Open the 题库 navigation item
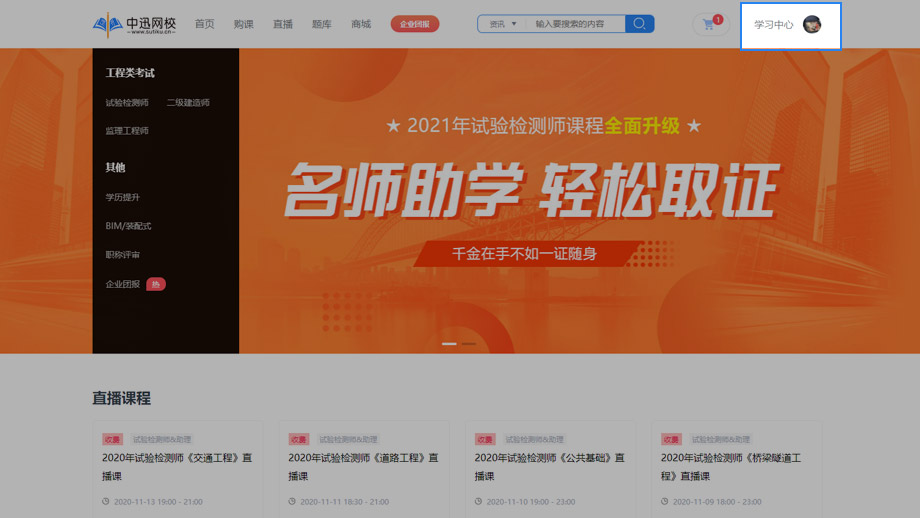Viewport: 920px width, 518px height. coord(322,24)
